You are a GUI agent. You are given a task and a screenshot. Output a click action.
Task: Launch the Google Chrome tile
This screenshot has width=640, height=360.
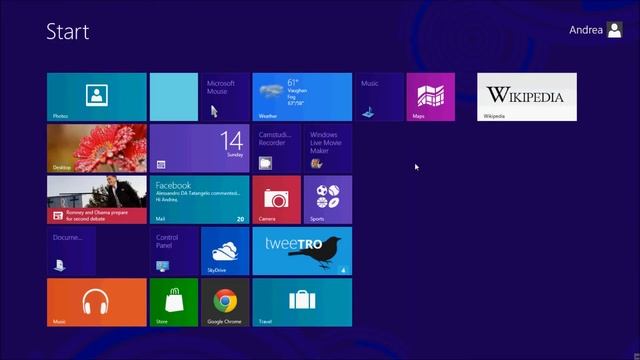pos(225,302)
